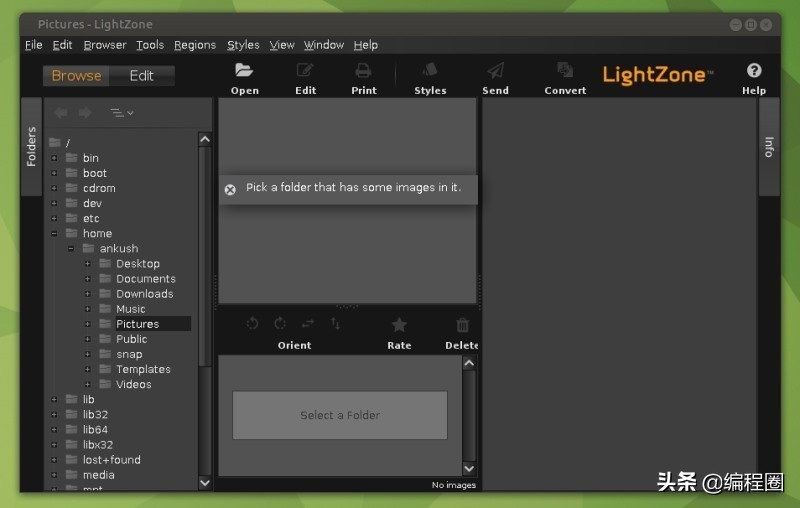Go forward with the folder forward arrow
800x508 pixels.
[x=85, y=113]
